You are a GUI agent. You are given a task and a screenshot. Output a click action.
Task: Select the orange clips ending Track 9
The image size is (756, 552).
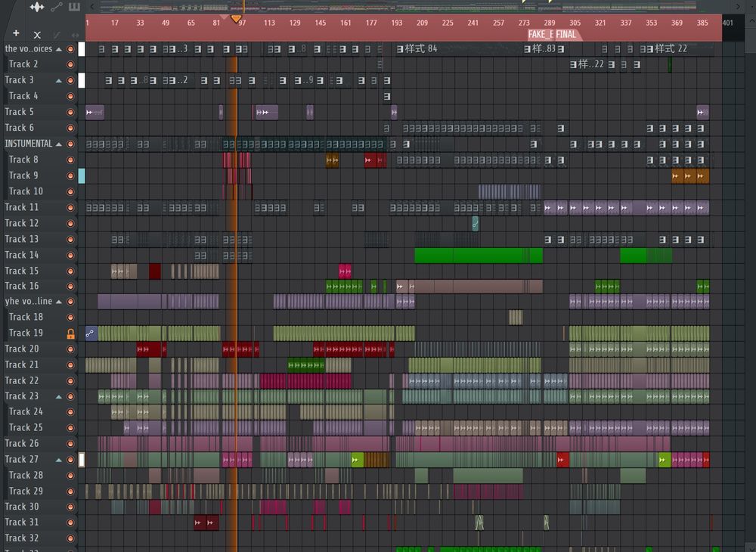click(x=690, y=176)
